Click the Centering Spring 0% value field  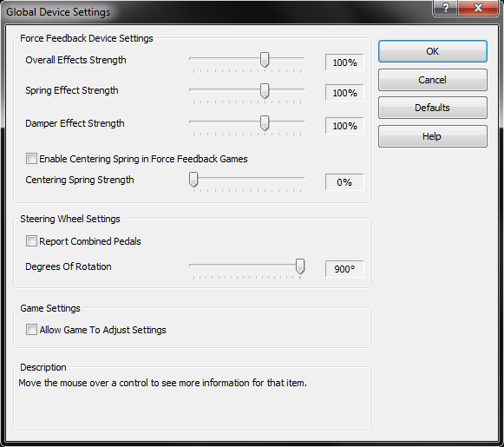344,182
